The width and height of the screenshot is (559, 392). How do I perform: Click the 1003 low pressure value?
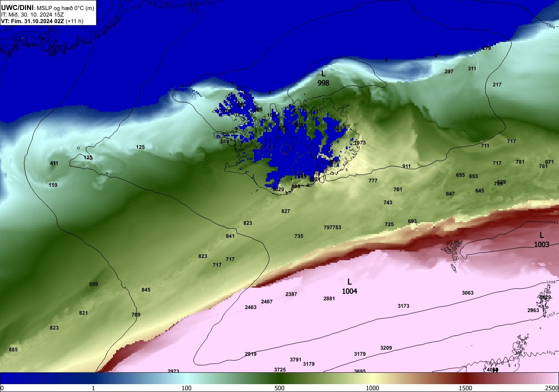pos(542,244)
